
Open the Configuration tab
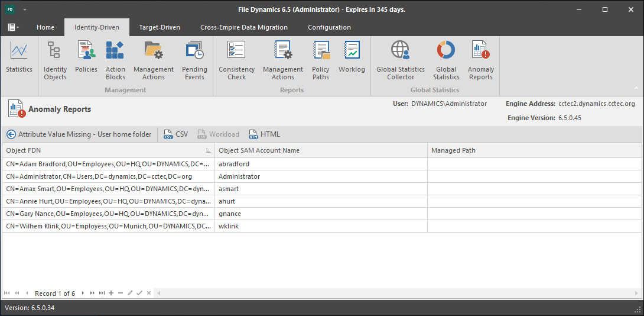tap(329, 27)
